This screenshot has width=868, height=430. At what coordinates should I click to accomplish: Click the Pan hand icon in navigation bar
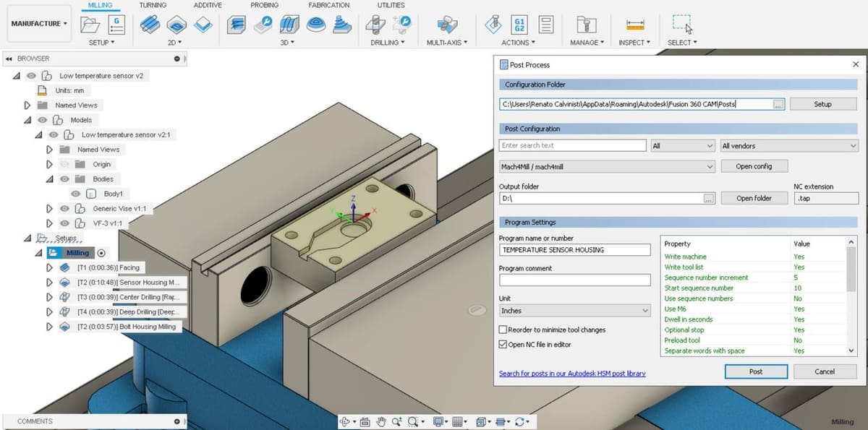click(381, 421)
